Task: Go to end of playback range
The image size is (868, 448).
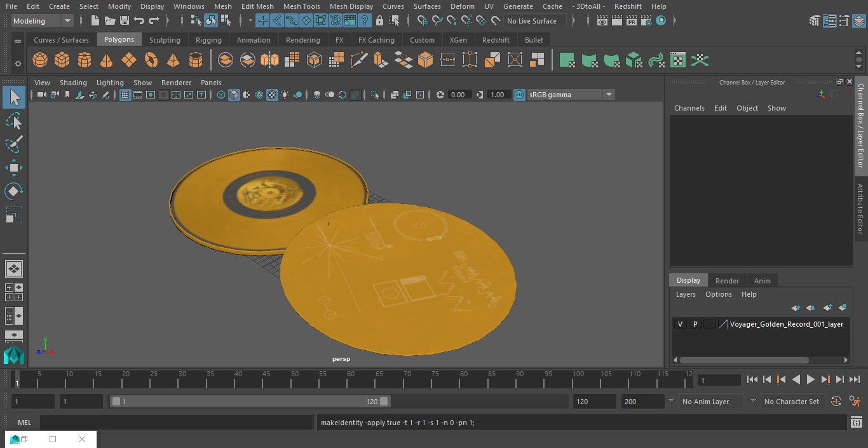Action: point(855,379)
